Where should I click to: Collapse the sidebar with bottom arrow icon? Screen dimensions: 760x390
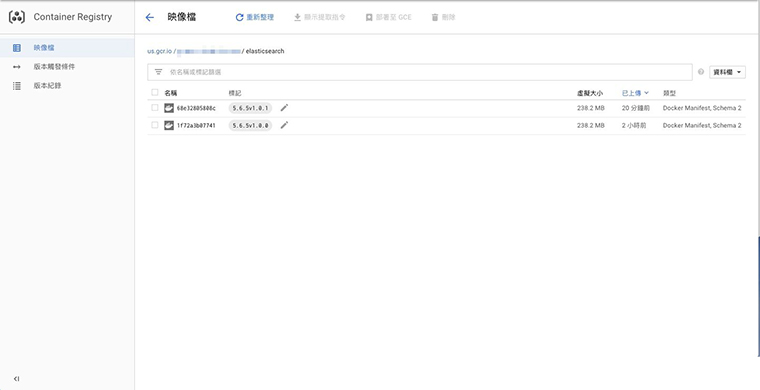(16, 379)
